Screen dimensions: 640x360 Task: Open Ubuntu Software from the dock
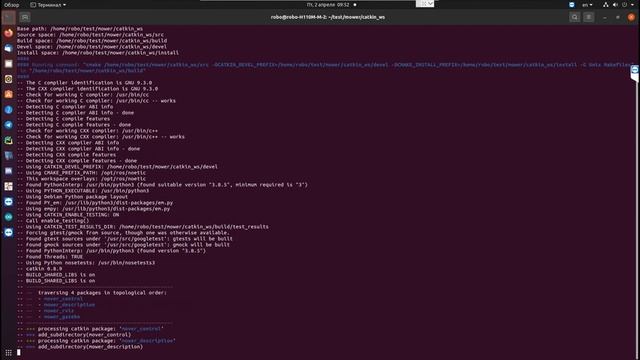(x=9, y=94)
